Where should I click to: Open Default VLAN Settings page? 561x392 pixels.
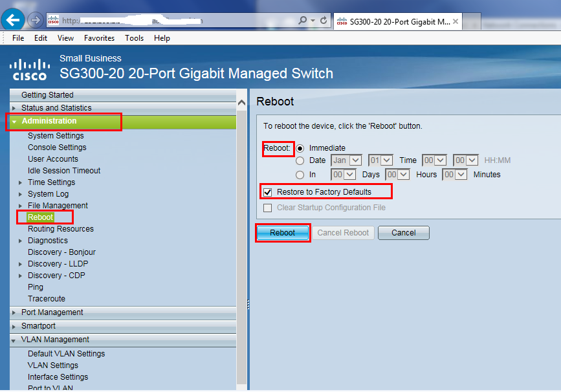pos(66,354)
